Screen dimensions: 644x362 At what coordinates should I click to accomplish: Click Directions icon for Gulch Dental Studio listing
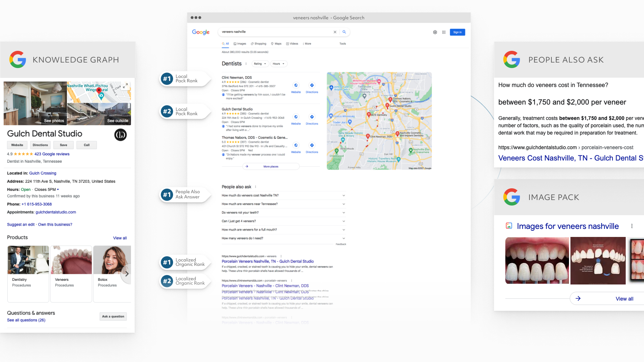coord(312,117)
